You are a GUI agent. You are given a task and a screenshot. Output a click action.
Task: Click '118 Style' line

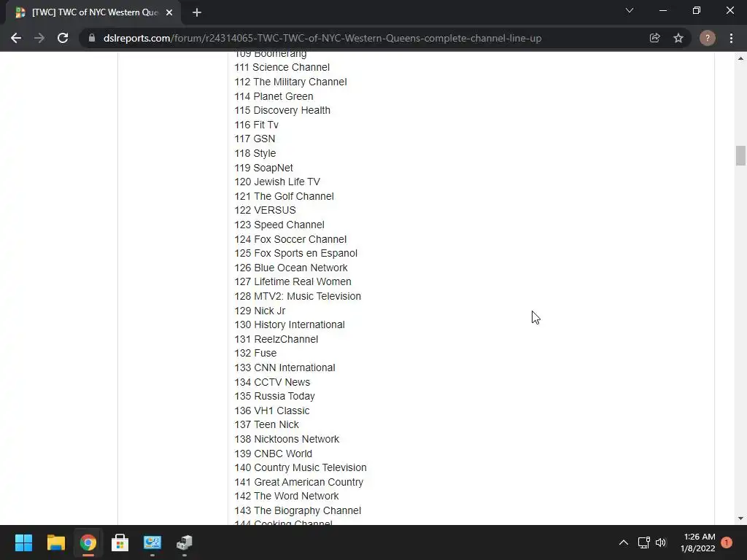(x=255, y=153)
